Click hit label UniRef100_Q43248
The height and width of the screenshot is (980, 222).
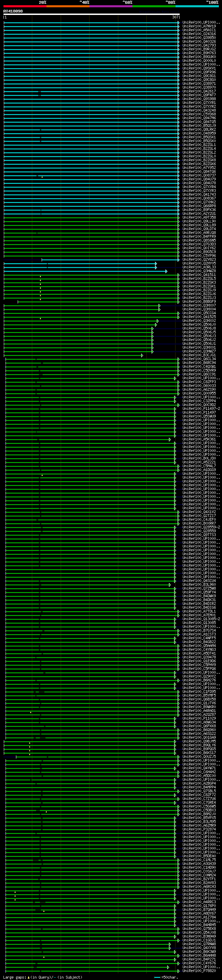[x=199, y=110]
